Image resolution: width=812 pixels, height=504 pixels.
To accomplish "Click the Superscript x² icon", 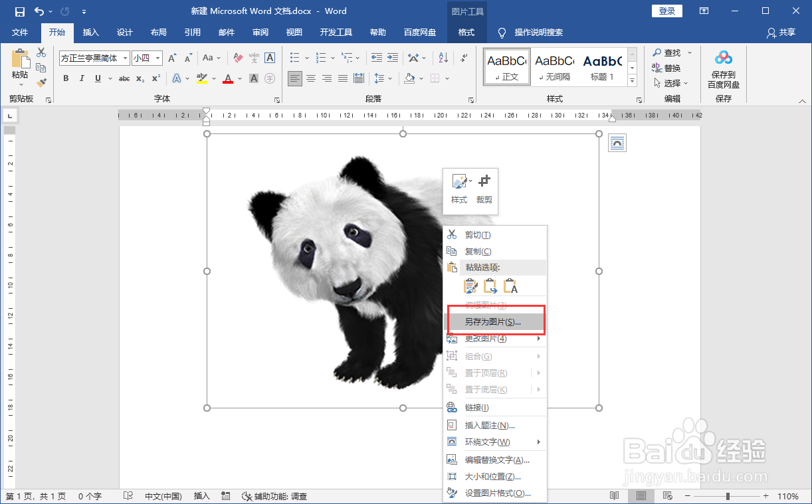I will tap(156, 78).
